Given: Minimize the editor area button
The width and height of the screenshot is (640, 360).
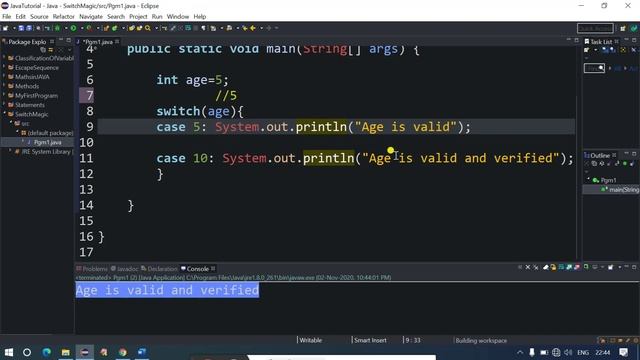Looking at the screenshot, I should pyautogui.click(x=569, y=40).
